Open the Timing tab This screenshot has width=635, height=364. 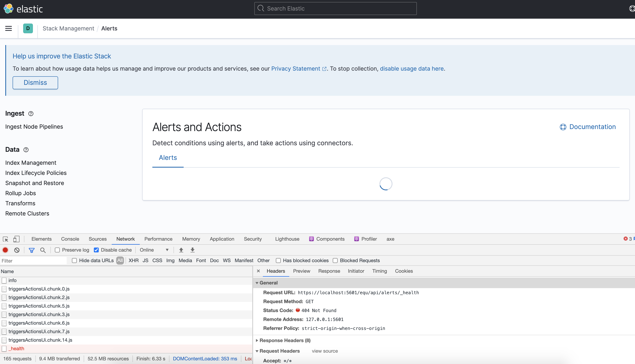click(x=379, y=271)
